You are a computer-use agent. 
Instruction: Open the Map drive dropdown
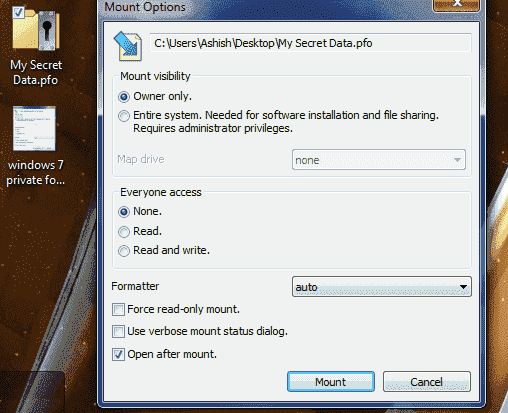(x=379, y=160)
